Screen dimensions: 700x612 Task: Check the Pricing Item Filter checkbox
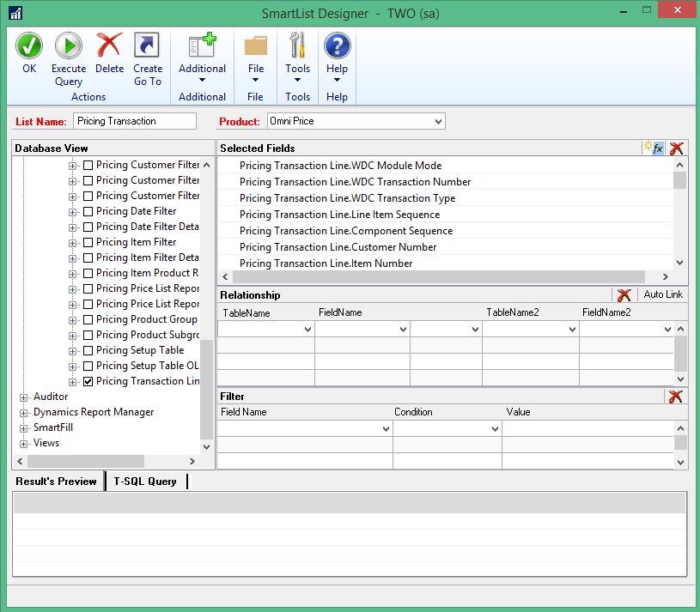point(88,242)
